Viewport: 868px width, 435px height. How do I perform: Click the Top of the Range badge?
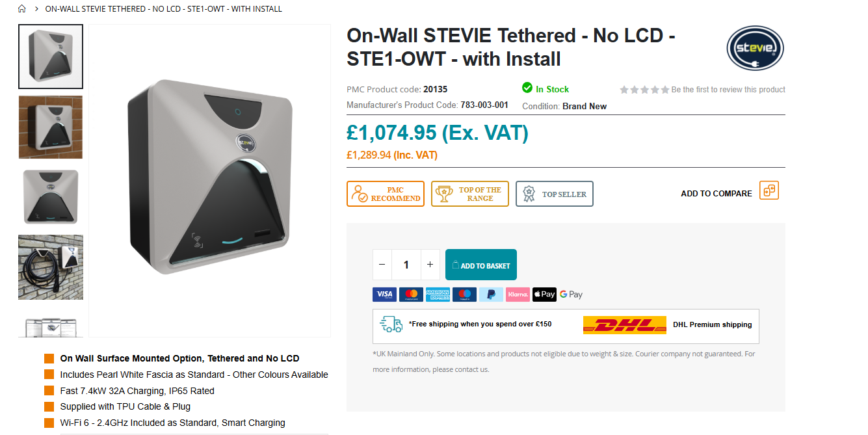pyautogui.click(x=470, y=194)
